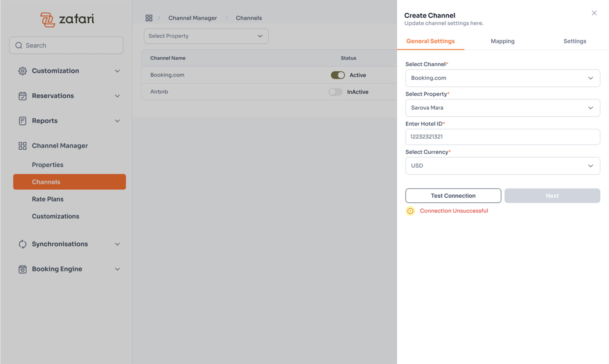Click the Enter Hotel ID field
Image resolution: width=609 pixels, height=364 pixels.
pyautogui.click(x=502, y=137)
